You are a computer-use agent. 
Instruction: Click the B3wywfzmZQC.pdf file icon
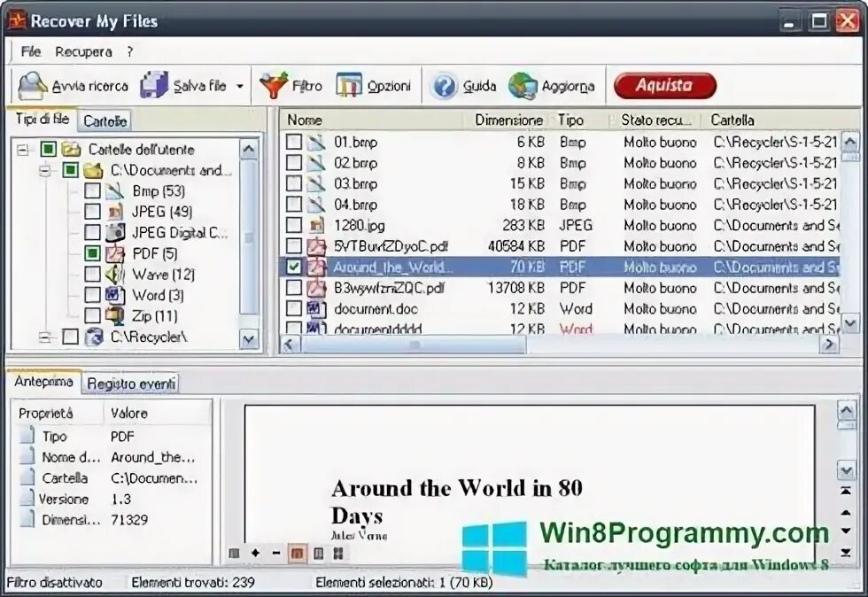pyautogui.click(x=317, y=288)
